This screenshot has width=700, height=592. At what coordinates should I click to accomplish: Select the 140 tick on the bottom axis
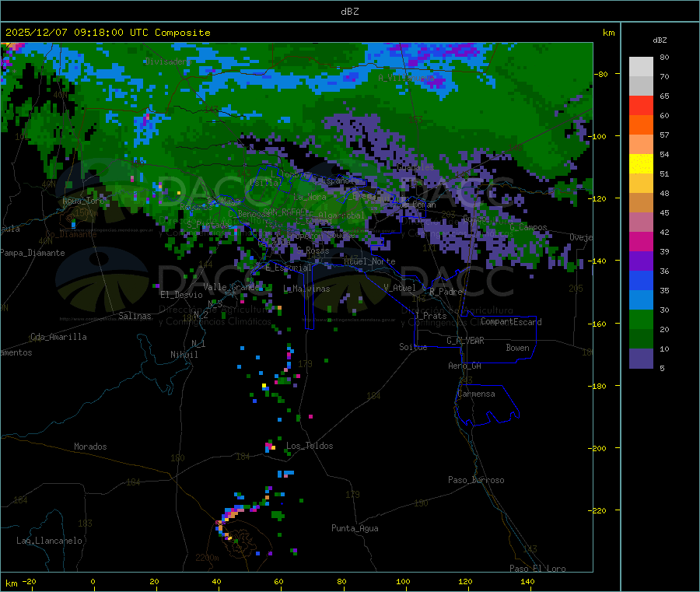point(527,581)
